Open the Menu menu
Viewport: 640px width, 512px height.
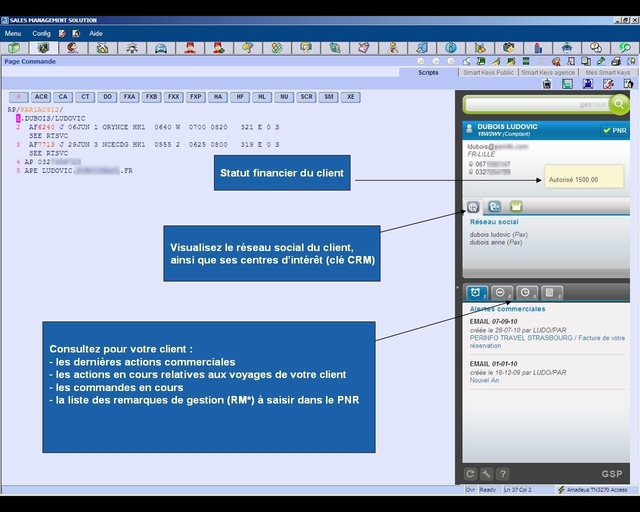click(x=13, y=33)
